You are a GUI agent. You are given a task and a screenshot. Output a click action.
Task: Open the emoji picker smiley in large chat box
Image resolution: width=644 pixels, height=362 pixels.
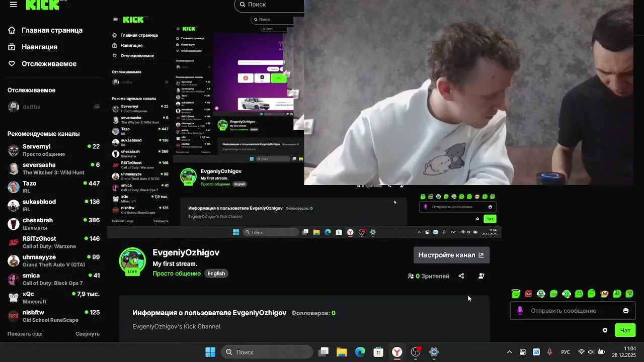(626, 311)
